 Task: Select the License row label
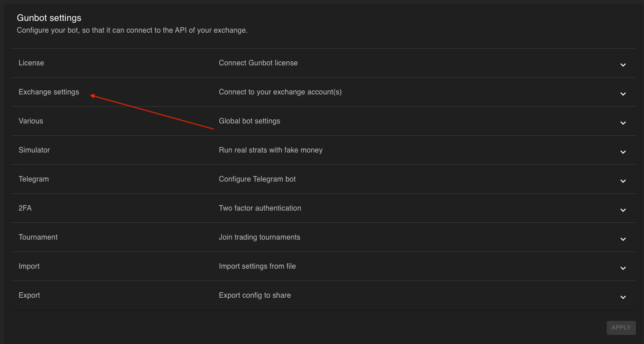[31, 63]
